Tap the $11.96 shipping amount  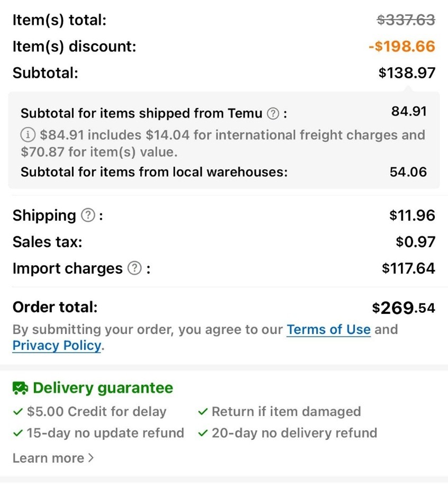[412, 215]
